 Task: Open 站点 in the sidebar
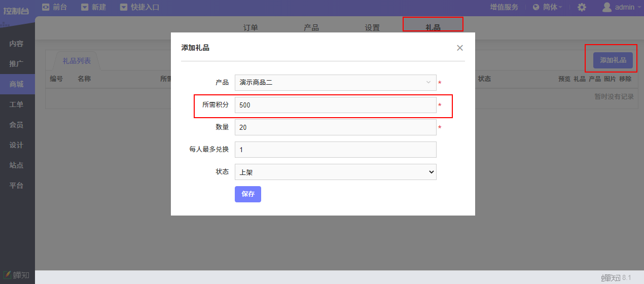[17, 165]
